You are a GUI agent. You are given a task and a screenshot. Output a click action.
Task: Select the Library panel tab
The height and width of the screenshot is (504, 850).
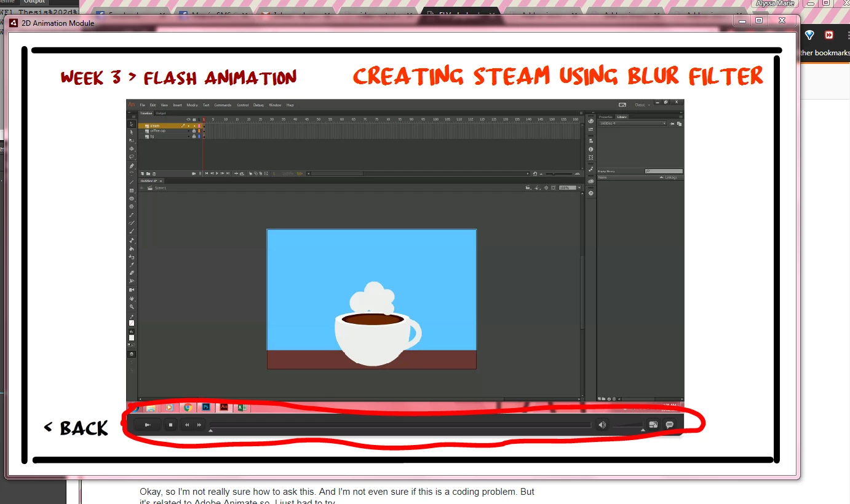click(x=622, y=117)
